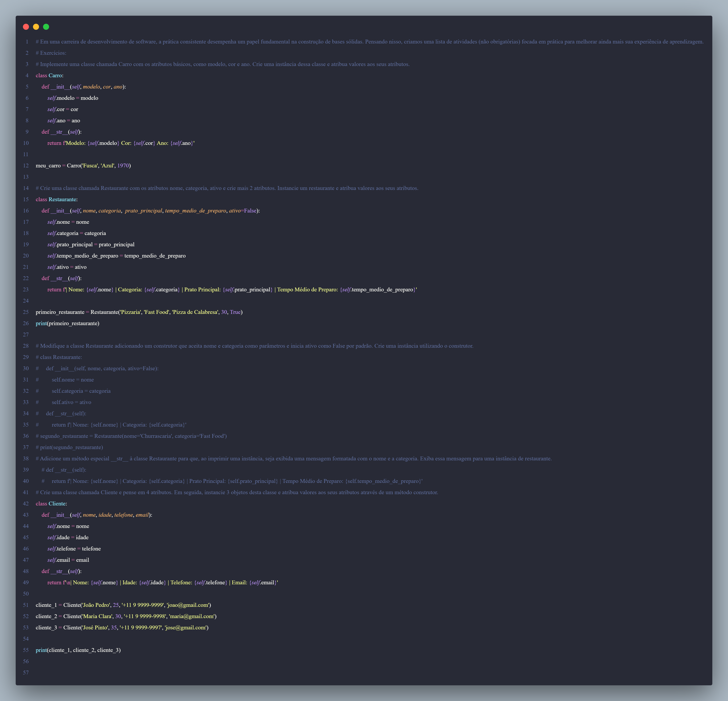Click 'self.nome = nome' on line 17

click(x=68, y=222)
